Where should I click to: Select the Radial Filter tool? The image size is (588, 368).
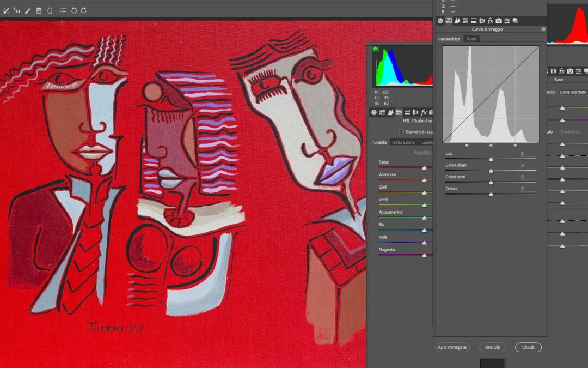click(50, 10)
